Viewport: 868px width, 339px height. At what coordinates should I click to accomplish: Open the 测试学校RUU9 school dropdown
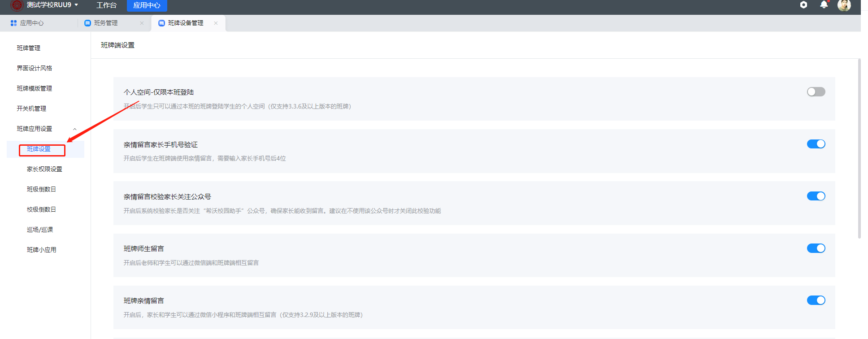coord(52,5)
